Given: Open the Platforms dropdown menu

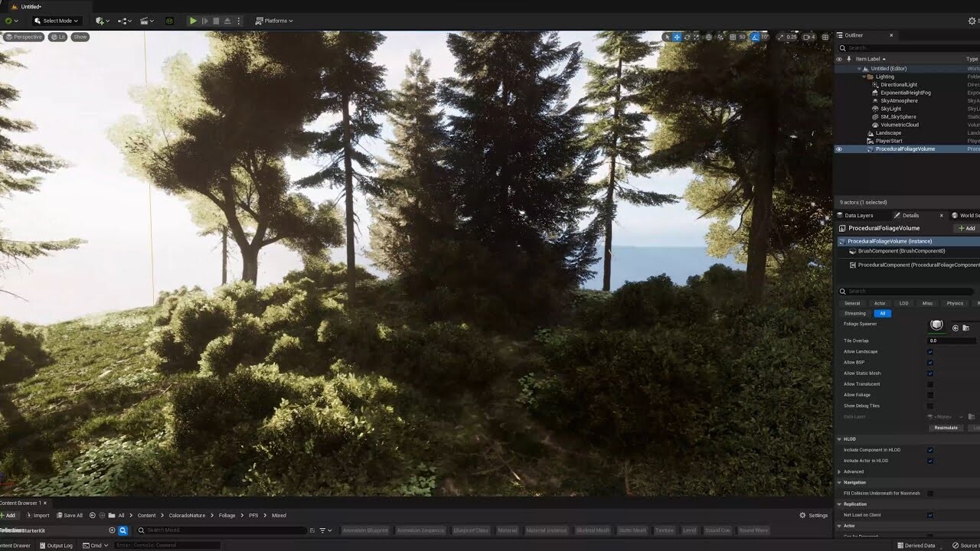Looking at the screenshot, I should pyautogui.click(x=274, y=21).
